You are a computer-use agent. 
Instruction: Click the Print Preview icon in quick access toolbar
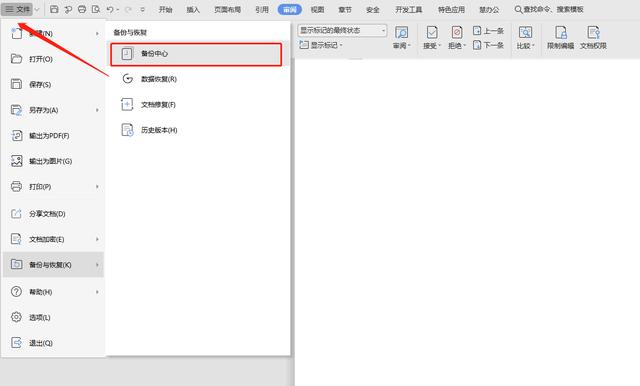96,9
